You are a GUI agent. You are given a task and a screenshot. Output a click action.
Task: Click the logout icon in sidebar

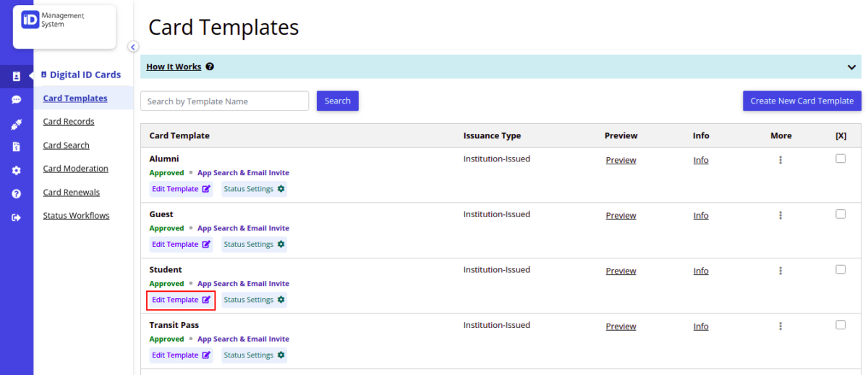pyautogui.click(x=16, y=217)
